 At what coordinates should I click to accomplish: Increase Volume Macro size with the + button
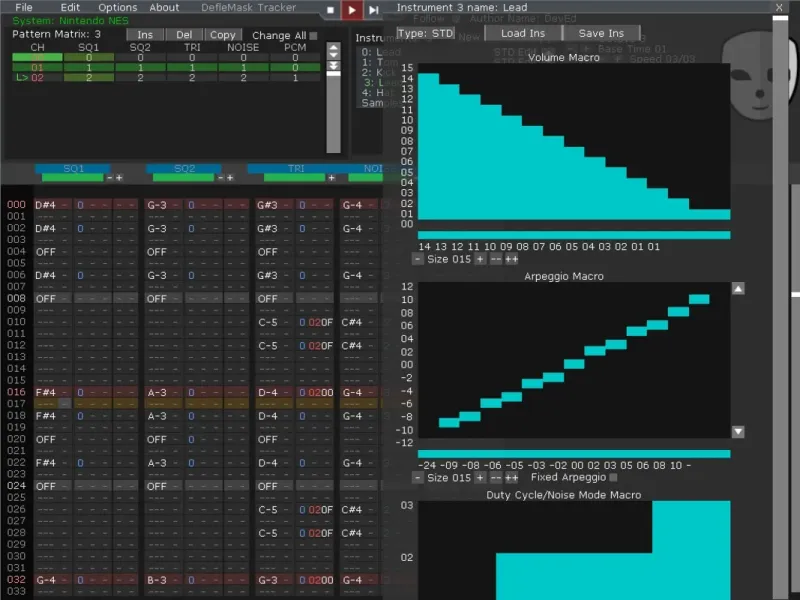pos(480,259)
